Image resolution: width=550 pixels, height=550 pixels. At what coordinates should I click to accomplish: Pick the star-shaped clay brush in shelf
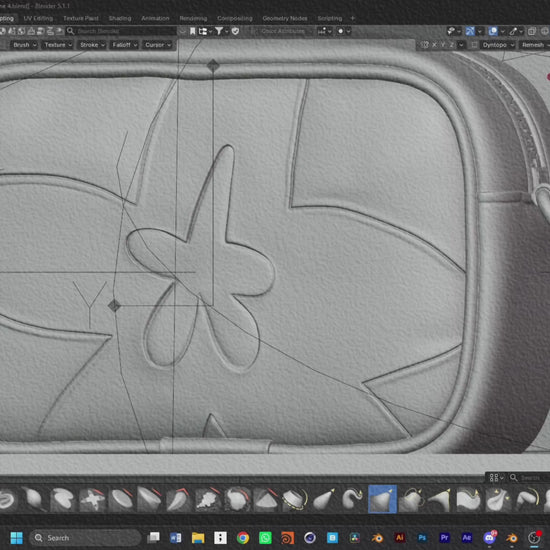[x=92, y=499]
